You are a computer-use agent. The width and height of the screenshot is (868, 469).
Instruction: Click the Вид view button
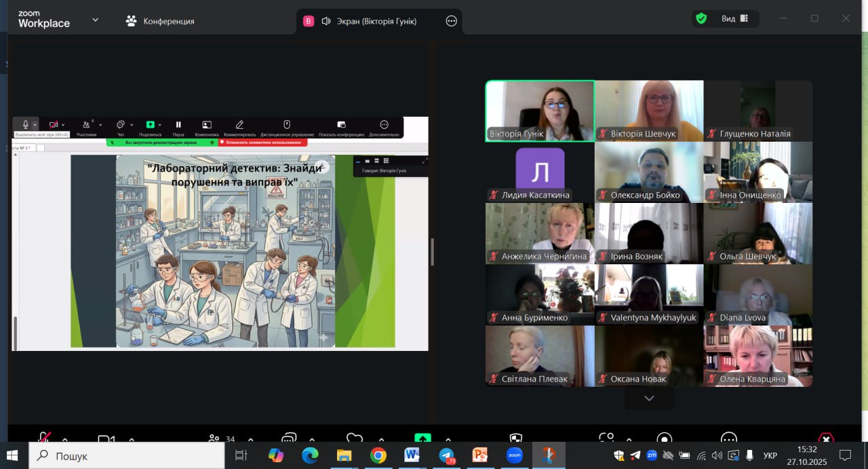click(x=735, y=19)
